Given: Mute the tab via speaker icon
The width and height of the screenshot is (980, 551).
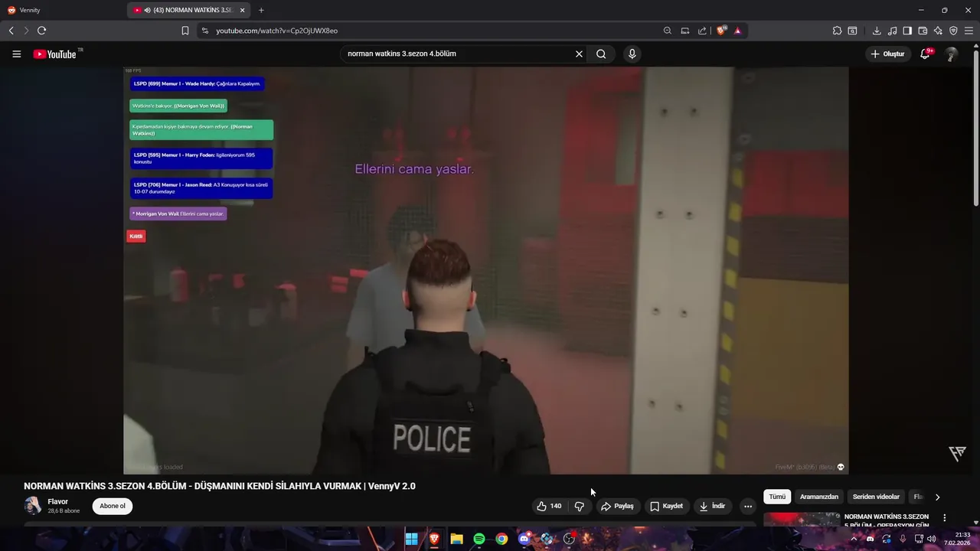Looking at the screenshot, I should (x=147, y=10).
